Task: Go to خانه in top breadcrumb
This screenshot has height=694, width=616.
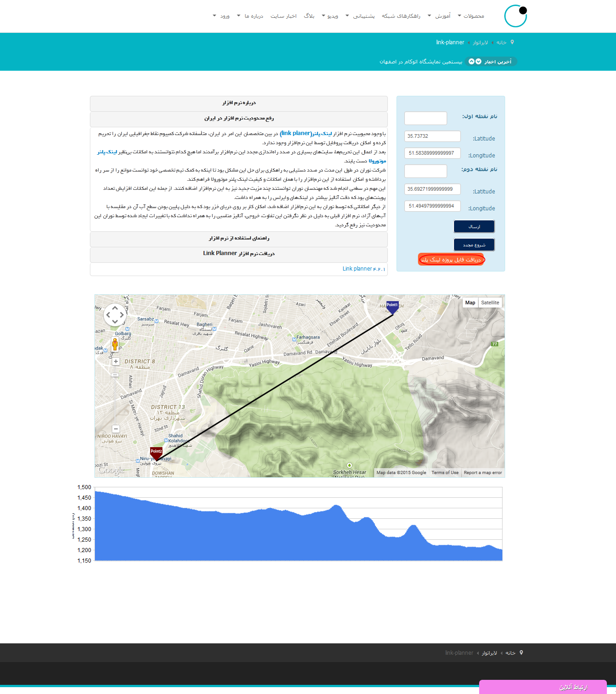Action: [x=501, y=42]
